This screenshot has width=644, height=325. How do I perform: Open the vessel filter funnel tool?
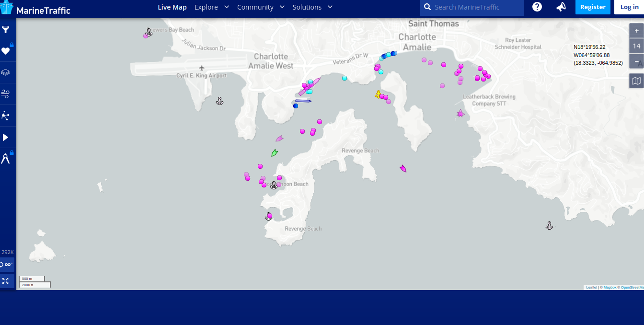point(5,30)
